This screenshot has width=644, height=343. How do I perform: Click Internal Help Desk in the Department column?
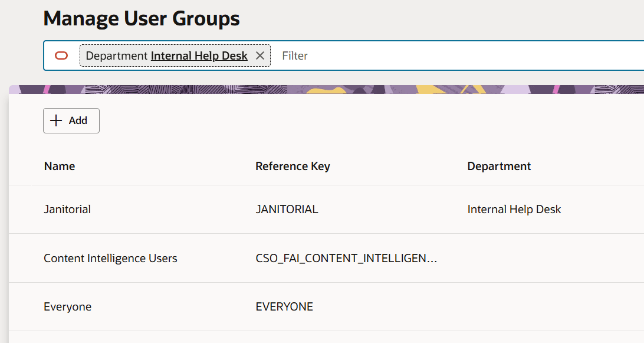[514, 209]
